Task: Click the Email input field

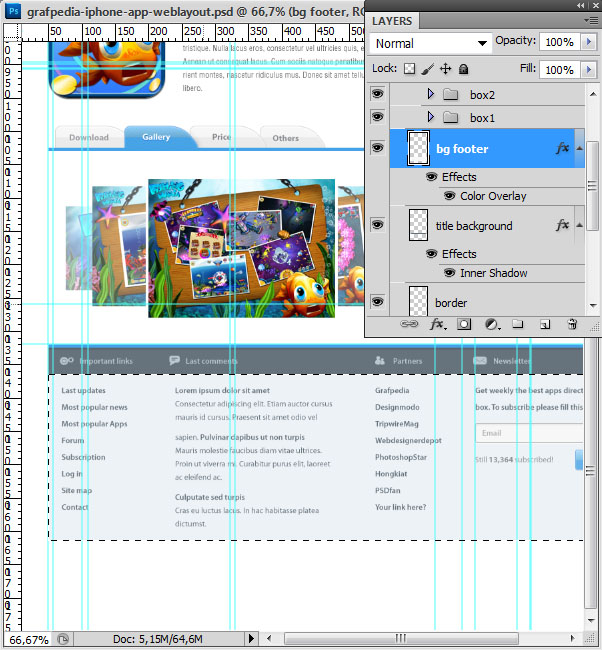Action: pyautogui.click(x=529, y=433)
